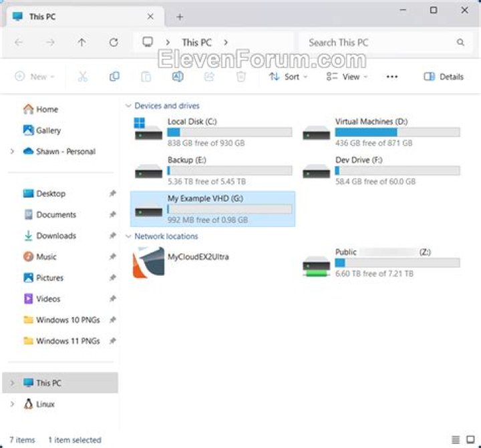Select the Dev Drive (F:) drive
Viewport: 481px width, 448px height.
click(381, 170)
